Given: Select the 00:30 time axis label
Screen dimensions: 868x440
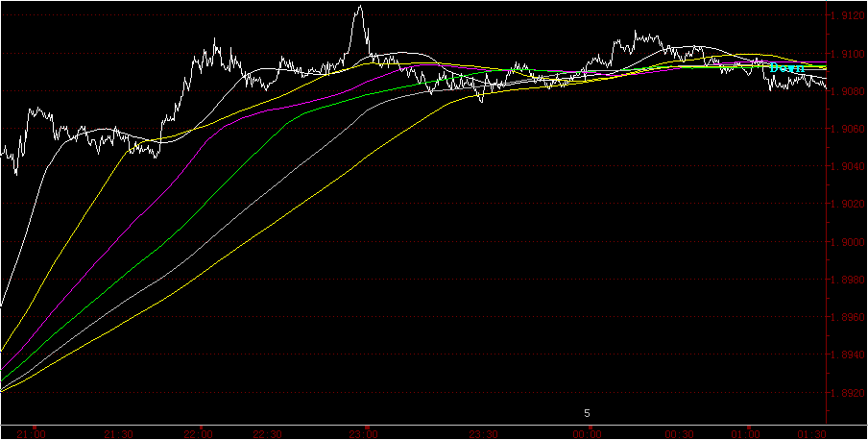Looking at the screenshot, I should (681, 435).
